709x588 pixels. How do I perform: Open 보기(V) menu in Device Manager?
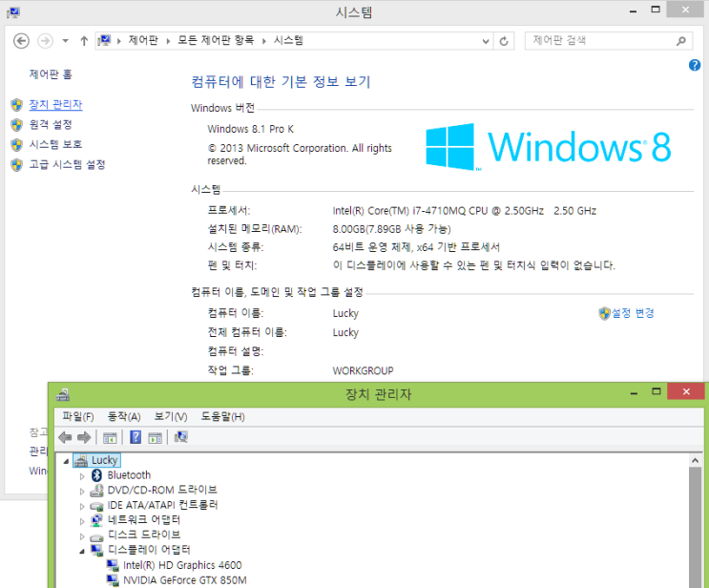pyautogui.click(x=171, y=416)
